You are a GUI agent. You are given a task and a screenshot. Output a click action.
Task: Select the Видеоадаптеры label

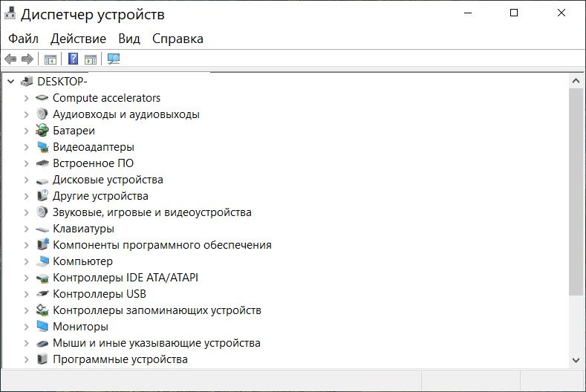(x=94, y=147)
